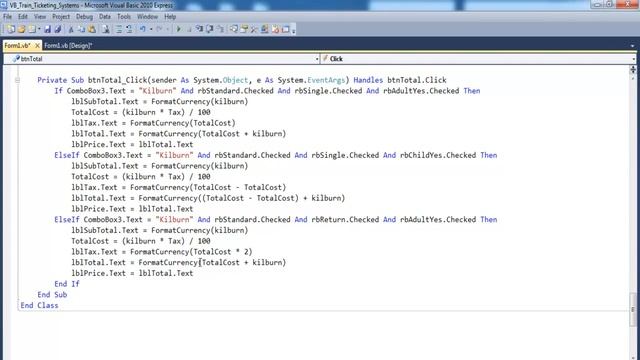Click the End Class line
The image size is (640, 360).
tap(40, 305)
